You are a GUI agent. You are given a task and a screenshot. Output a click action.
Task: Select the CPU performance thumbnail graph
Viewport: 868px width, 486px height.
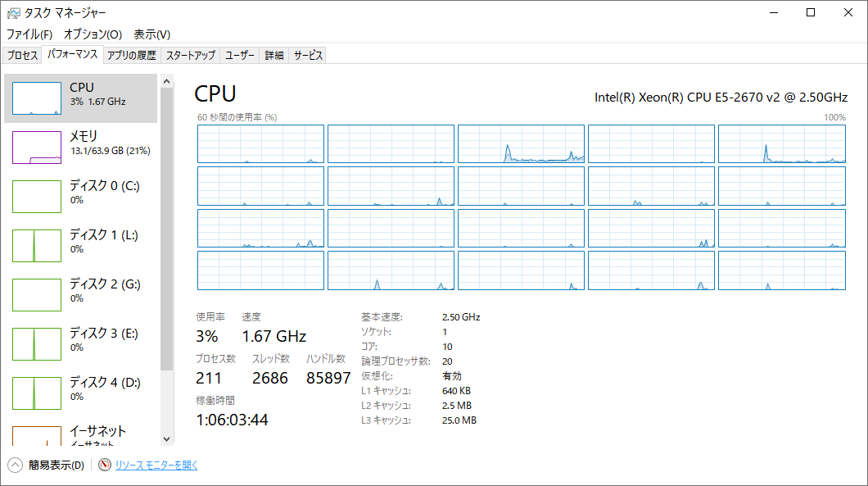click(37, 98)
